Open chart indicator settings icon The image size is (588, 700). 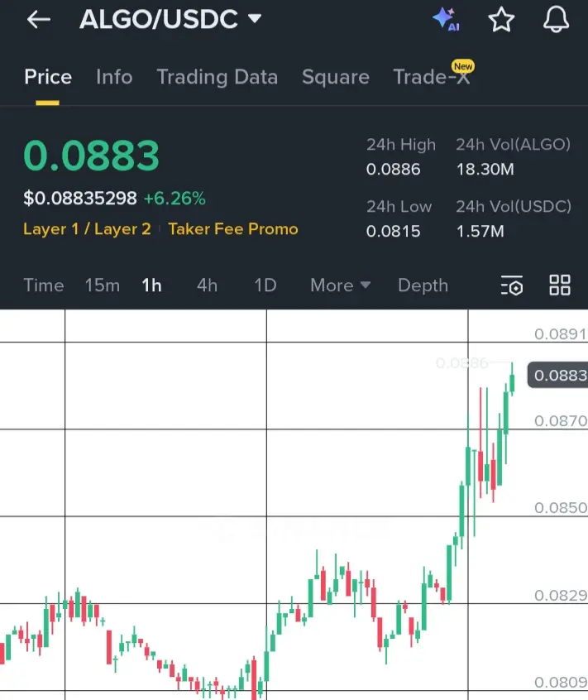pos(512,285)
